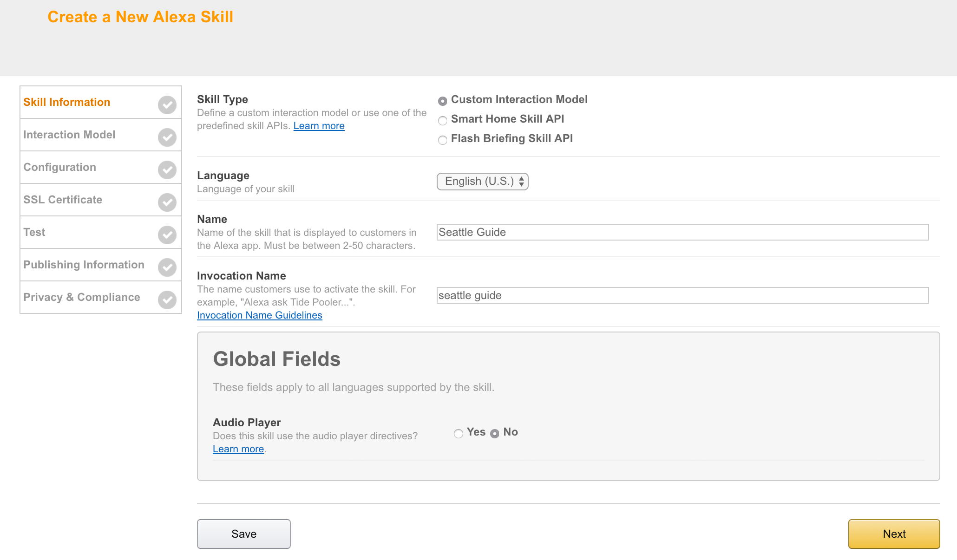This screenshot has width=957, height=560.
Task: Select the Smart Home Skill API option
Action: pos(442,120)
